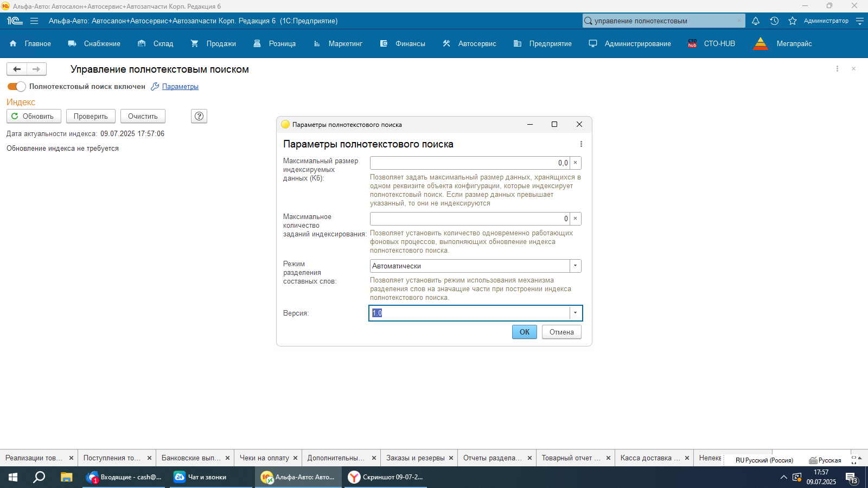
Task: Open the Параметры link
Action: click(x=180, y=86)
